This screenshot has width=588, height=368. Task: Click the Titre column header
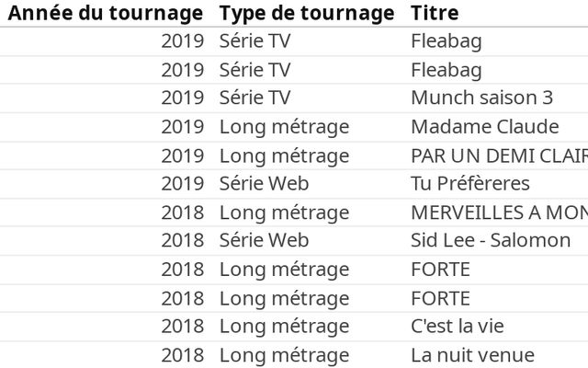click(x=435, y=14)
